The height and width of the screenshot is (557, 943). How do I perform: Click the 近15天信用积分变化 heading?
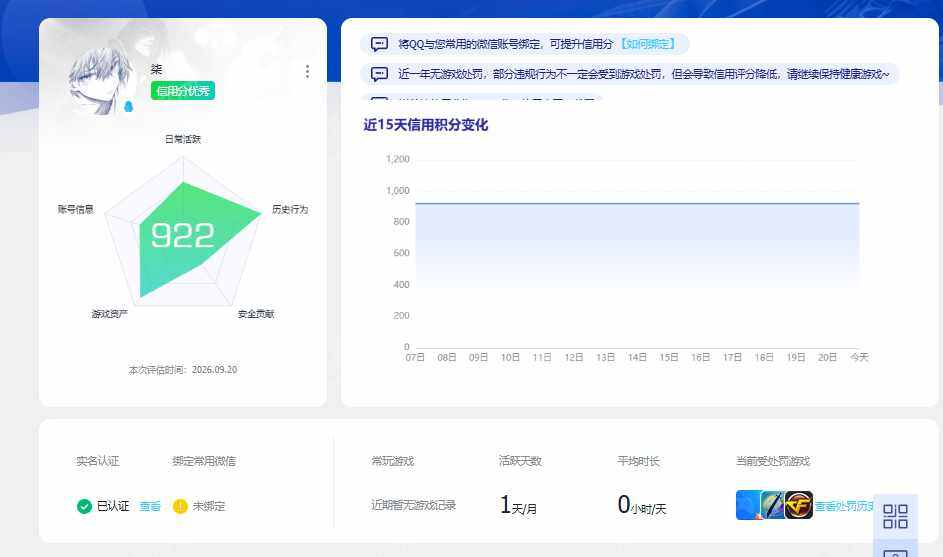pos(426,125)
